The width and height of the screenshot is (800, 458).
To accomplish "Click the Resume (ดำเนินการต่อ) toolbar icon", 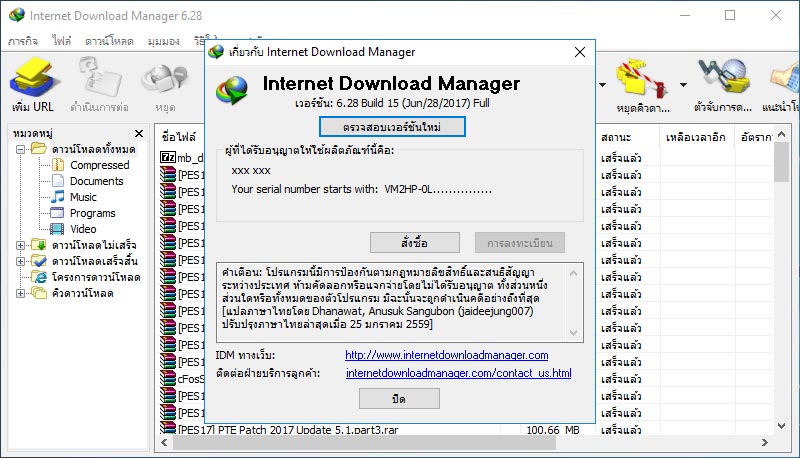I will click(99, 78).
